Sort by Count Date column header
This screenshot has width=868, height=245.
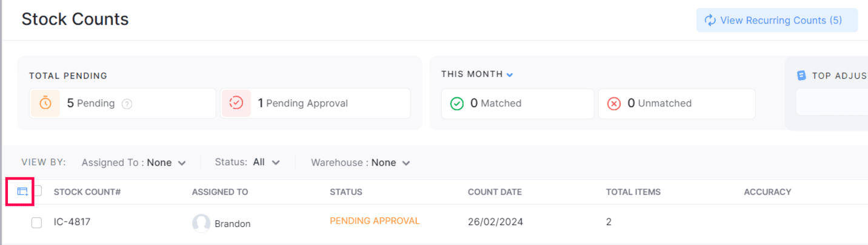click(495, 192)
